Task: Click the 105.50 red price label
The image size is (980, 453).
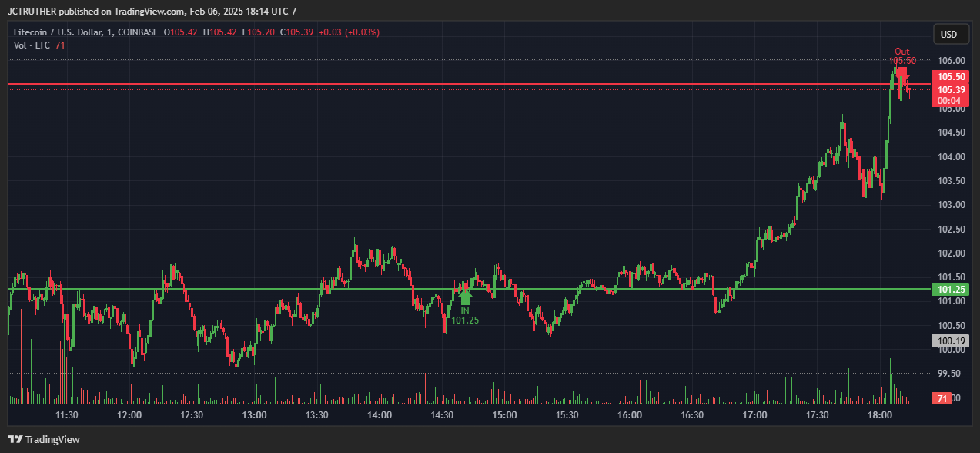Action: click(951, 77)
